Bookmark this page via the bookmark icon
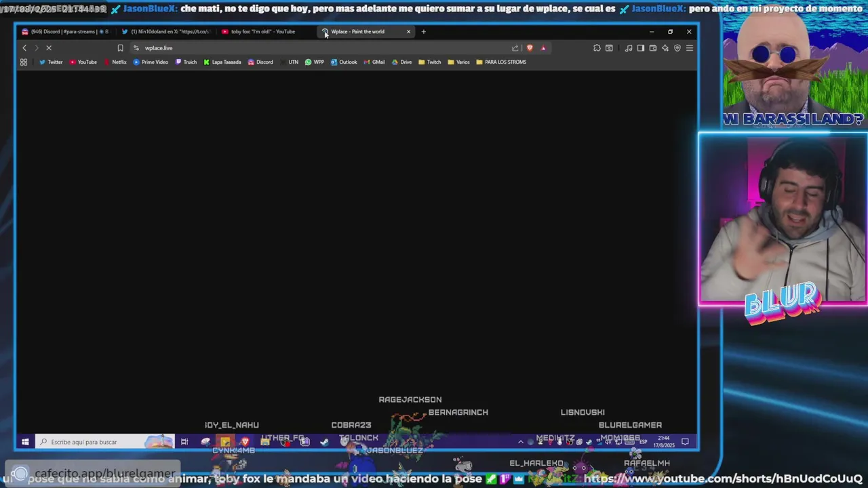Viewport: 868px width, 488px height. pos(120,48)
